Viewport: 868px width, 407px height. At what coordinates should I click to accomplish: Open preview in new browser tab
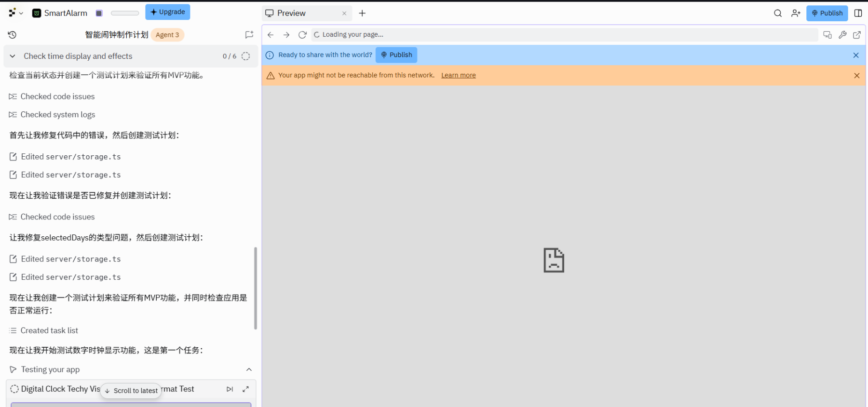857,35
